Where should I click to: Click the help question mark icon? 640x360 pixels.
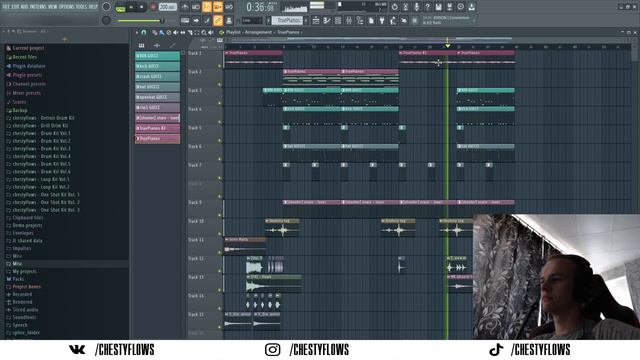click(x=427, y=7)
